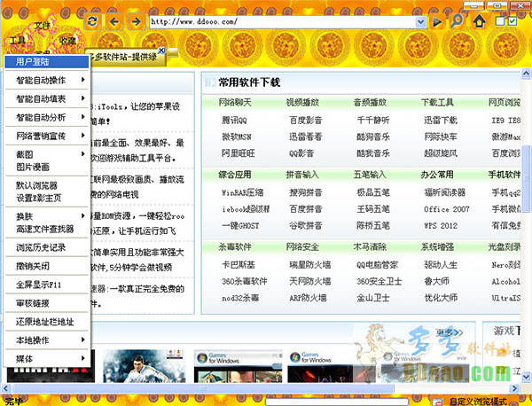Toggle the unchecked box in toolbar
532x406 pixels.
click(x=500, y=21)
